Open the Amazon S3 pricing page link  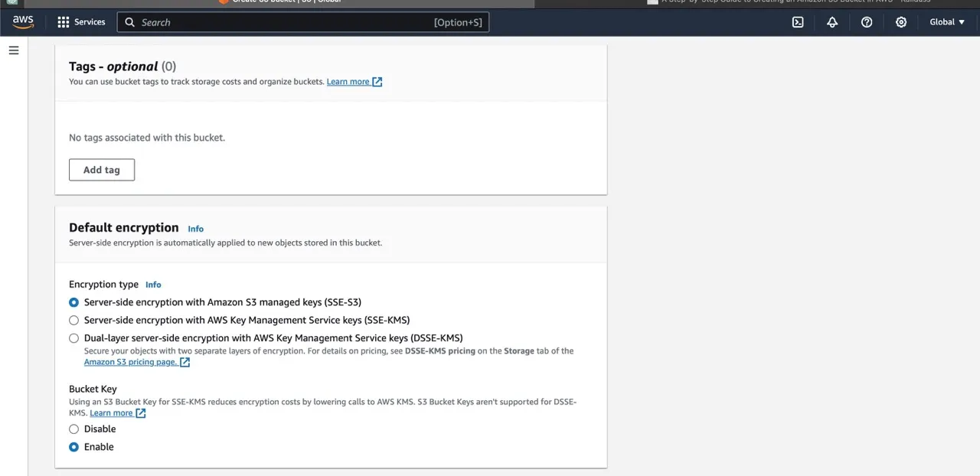pos(130,362)
